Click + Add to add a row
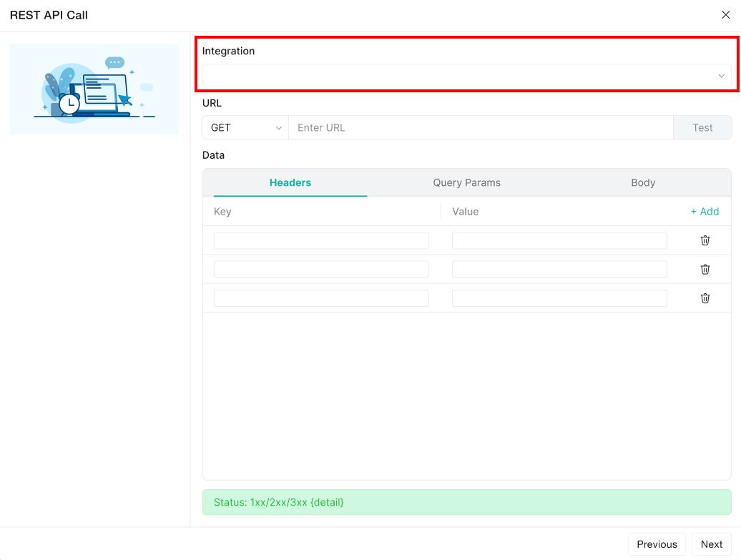This screenshot has width=741, height=560. coord(705,212)
